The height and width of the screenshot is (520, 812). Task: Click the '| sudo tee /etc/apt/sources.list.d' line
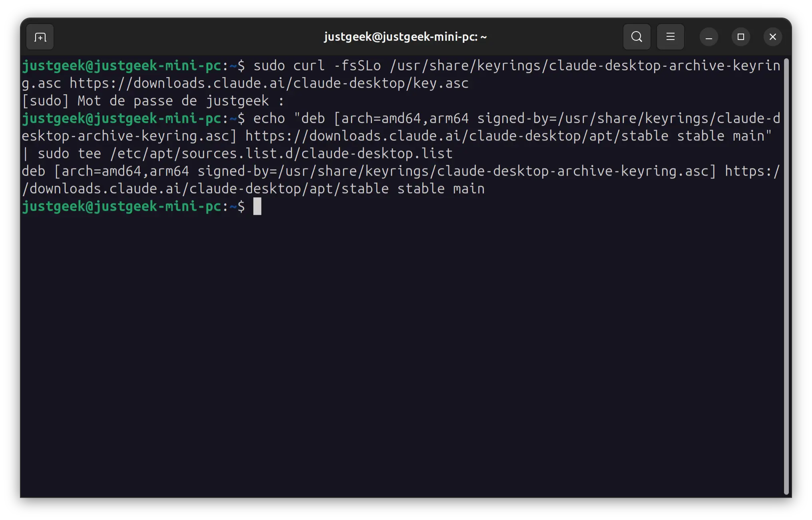pyautogui.click(x=237, y=154)
